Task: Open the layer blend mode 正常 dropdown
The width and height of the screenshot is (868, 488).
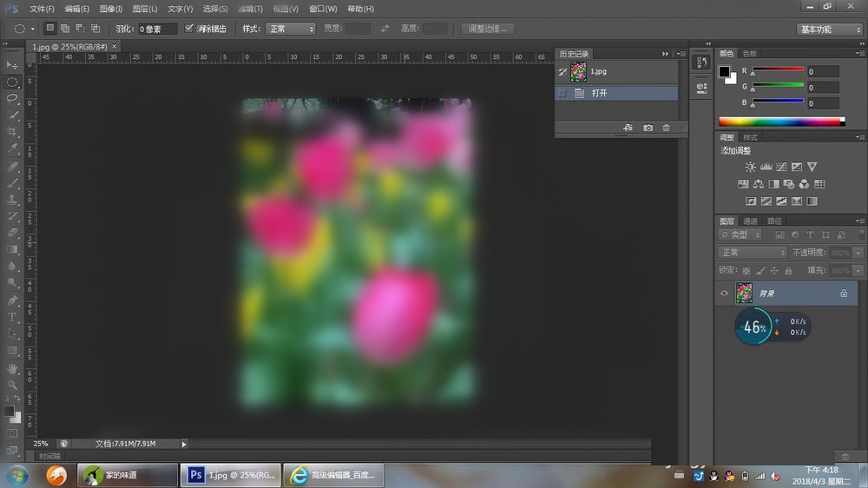Action: click(752, 253)
